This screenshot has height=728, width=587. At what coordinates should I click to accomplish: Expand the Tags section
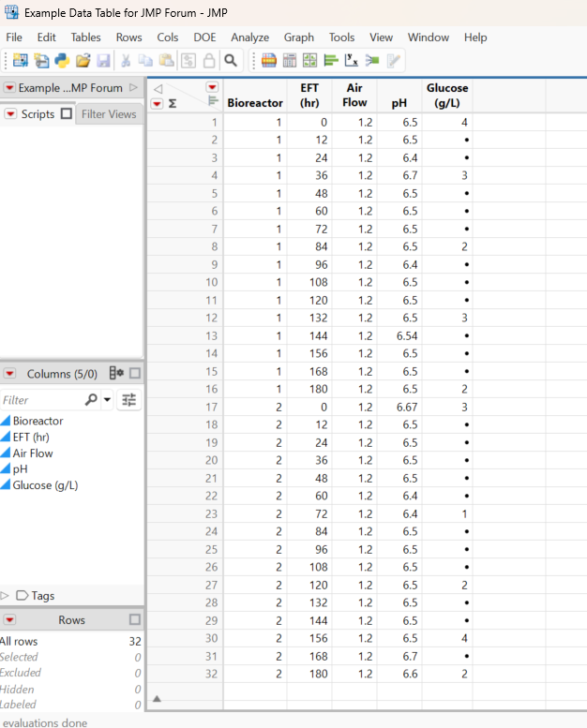coord(5,595)
